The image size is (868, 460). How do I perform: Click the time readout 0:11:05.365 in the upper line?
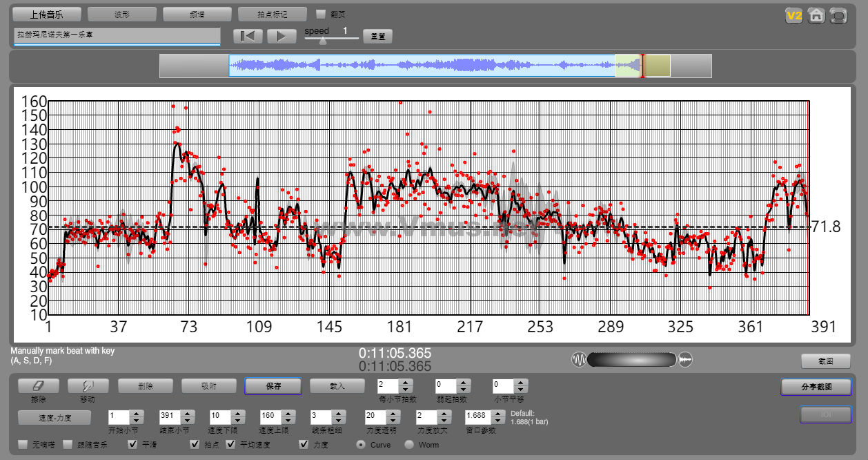[395, 354]
